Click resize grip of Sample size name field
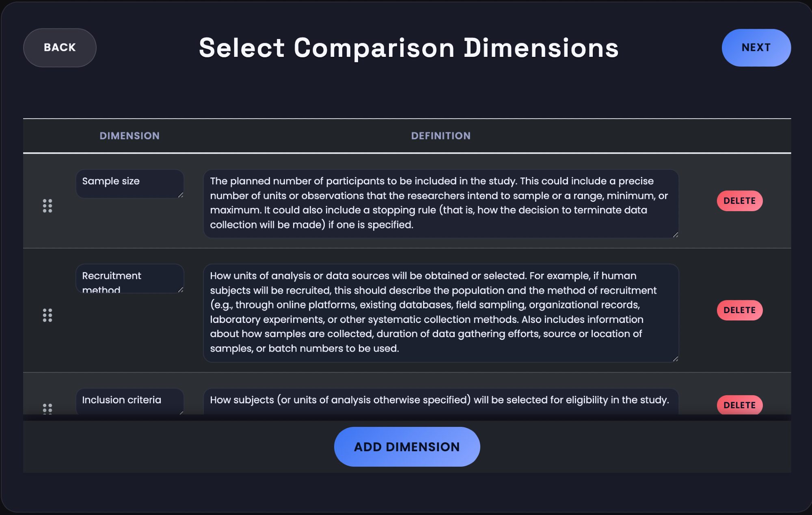812x515 pixels. (x=181, y=195)
